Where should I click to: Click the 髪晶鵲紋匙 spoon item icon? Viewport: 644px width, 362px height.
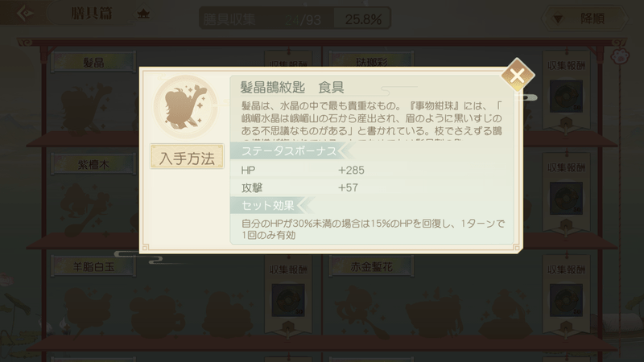(x=186, y=106)
